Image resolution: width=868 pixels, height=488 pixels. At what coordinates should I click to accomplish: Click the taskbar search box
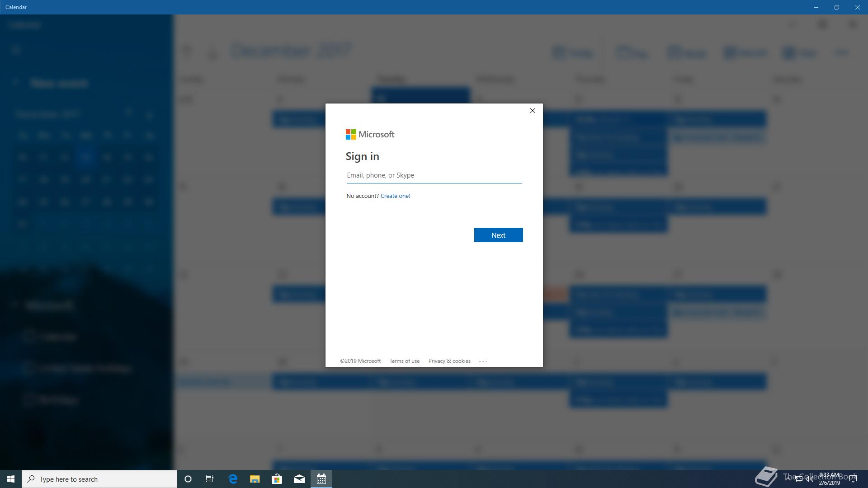point(99,479)
